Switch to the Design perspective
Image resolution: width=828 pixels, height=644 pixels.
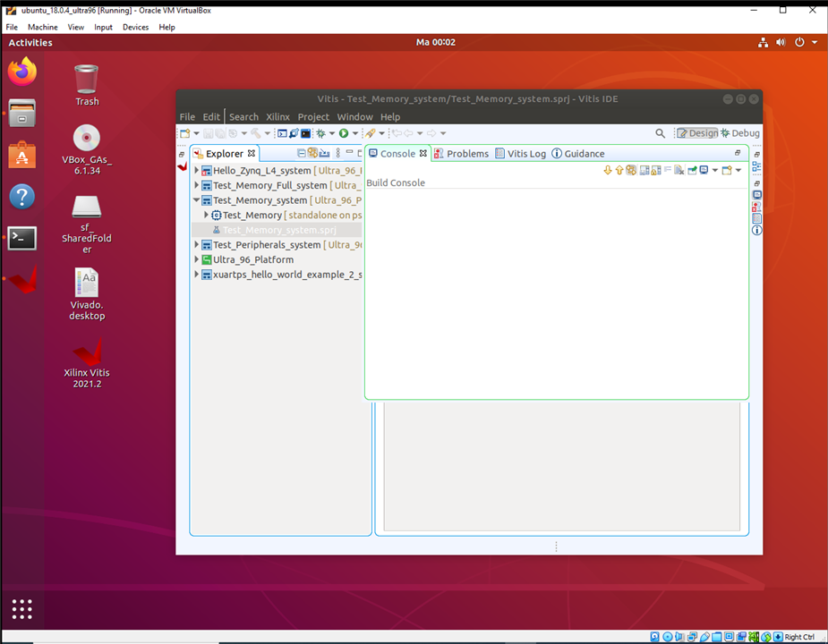tap(697, 133)
